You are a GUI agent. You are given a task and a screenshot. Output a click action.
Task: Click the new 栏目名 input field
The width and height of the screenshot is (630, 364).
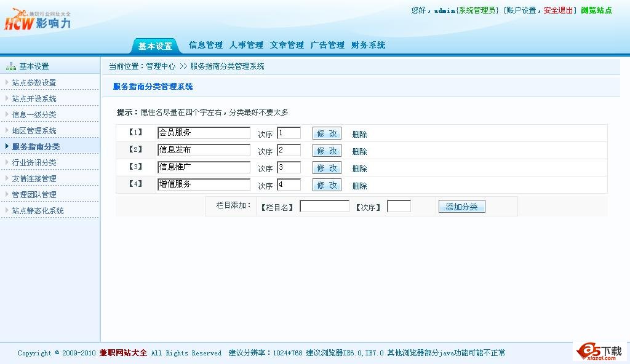[325, 206]
